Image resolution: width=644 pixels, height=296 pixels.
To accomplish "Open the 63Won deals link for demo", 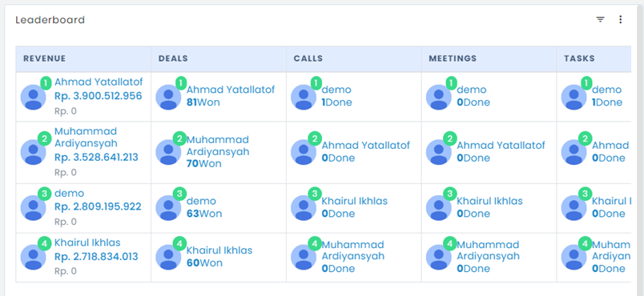I will tap(204, 214).
